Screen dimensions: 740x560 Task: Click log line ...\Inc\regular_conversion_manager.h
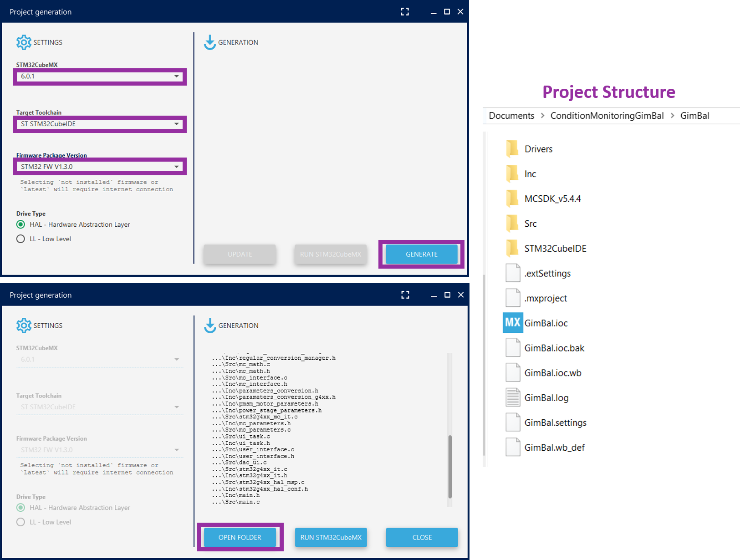click(274, 358)
